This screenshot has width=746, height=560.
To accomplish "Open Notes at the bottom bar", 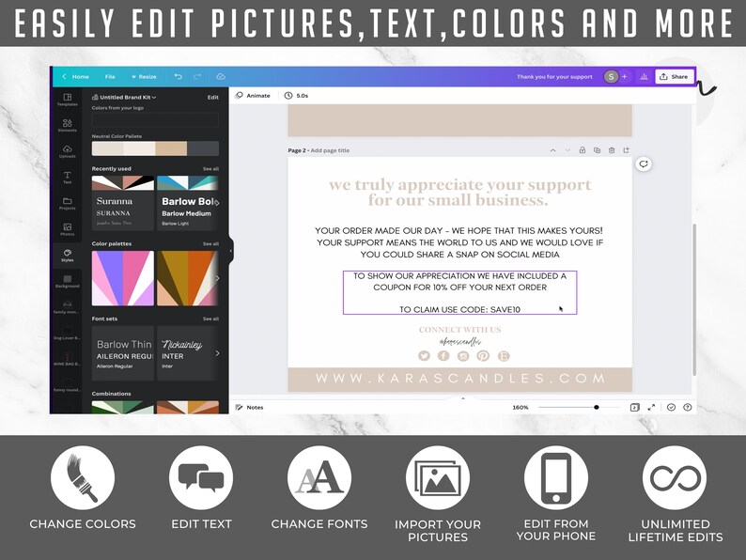I will 250,407.
